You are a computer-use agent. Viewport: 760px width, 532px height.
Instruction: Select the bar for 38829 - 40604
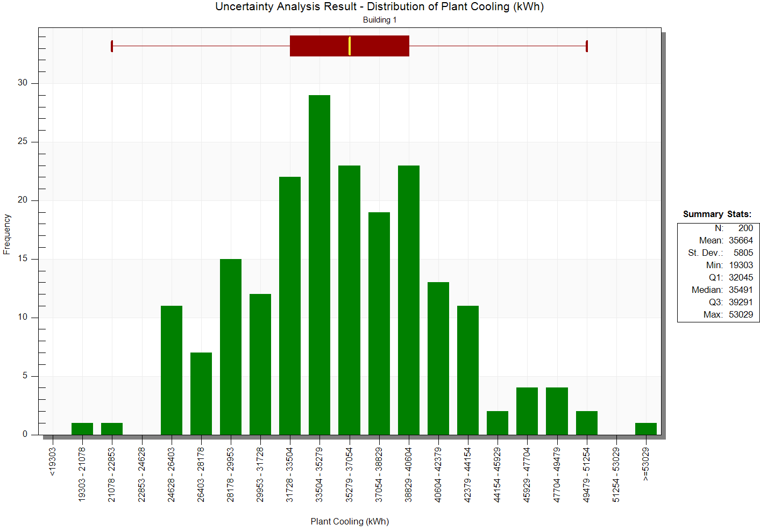coord(409,300)
